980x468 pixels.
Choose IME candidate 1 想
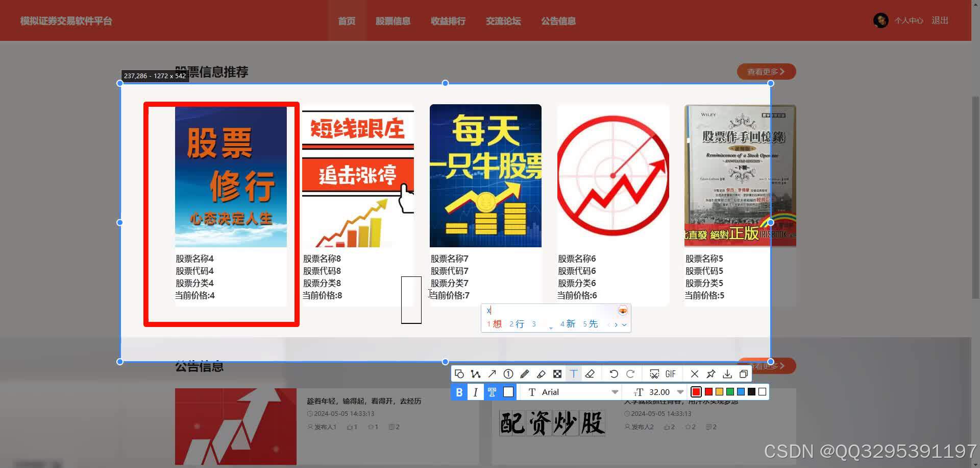tap(494, 324)
